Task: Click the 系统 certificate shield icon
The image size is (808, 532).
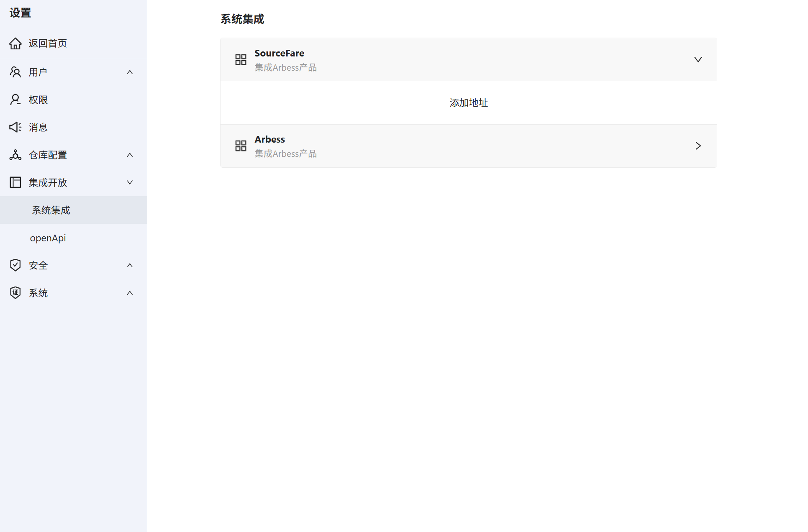Action: (x=15, y=293)
